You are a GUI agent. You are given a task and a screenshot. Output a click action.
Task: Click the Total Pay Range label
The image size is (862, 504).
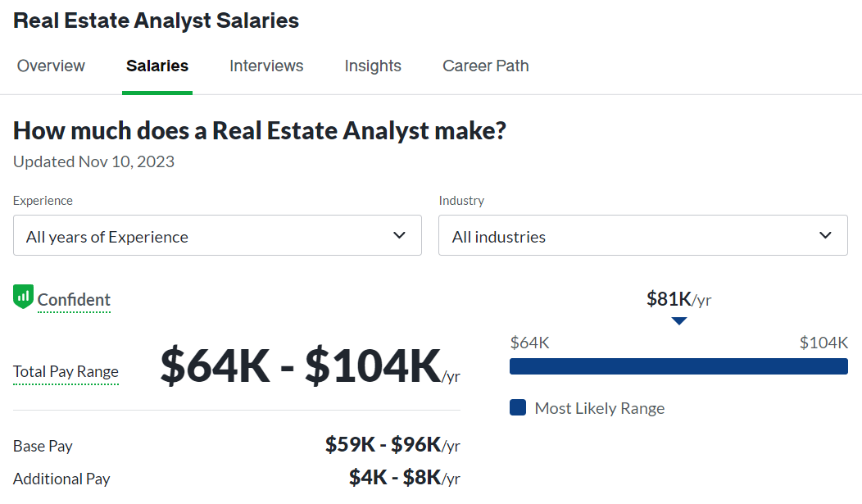click(66, 371)
